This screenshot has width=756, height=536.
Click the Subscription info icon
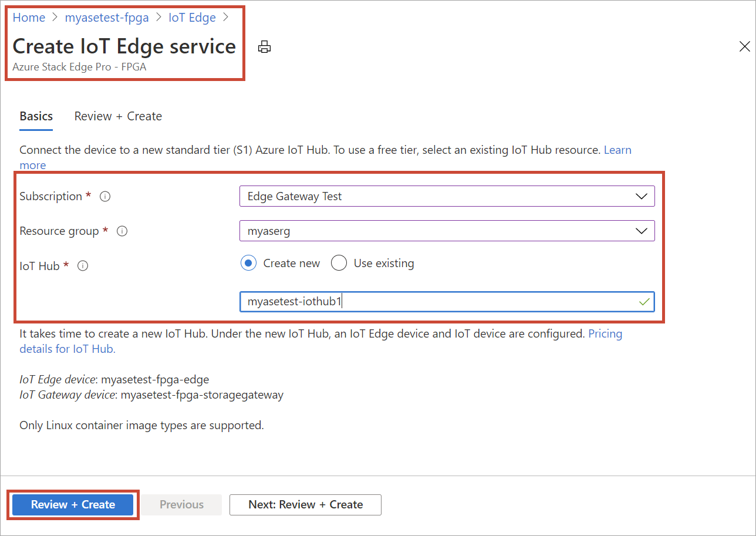pyautogui.click(x=105, y=197)
